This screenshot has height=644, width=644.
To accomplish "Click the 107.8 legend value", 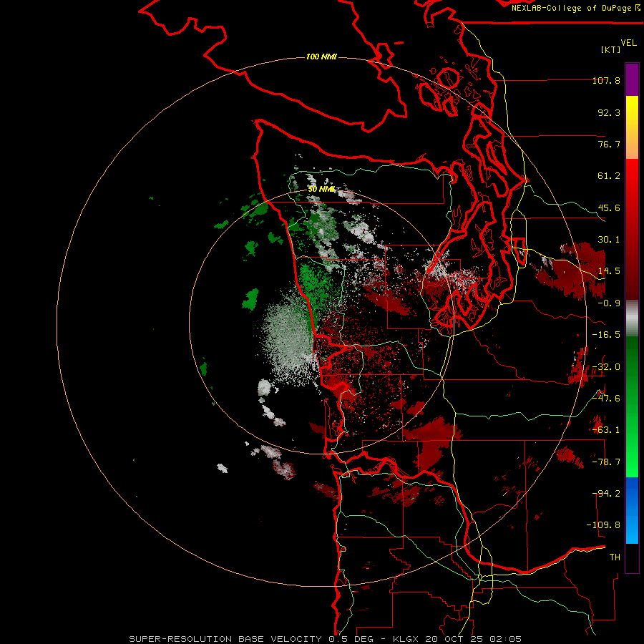I will point(606,80).
